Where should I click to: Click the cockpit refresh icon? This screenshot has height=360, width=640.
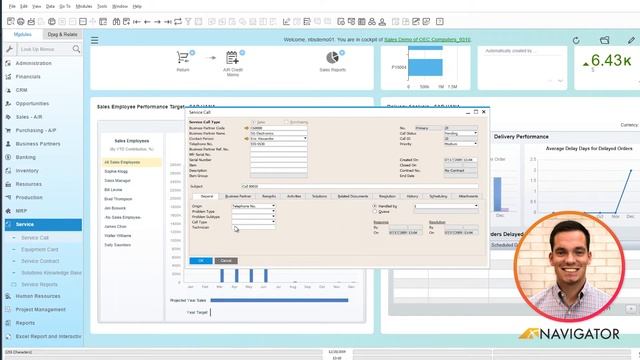point(576,40)
